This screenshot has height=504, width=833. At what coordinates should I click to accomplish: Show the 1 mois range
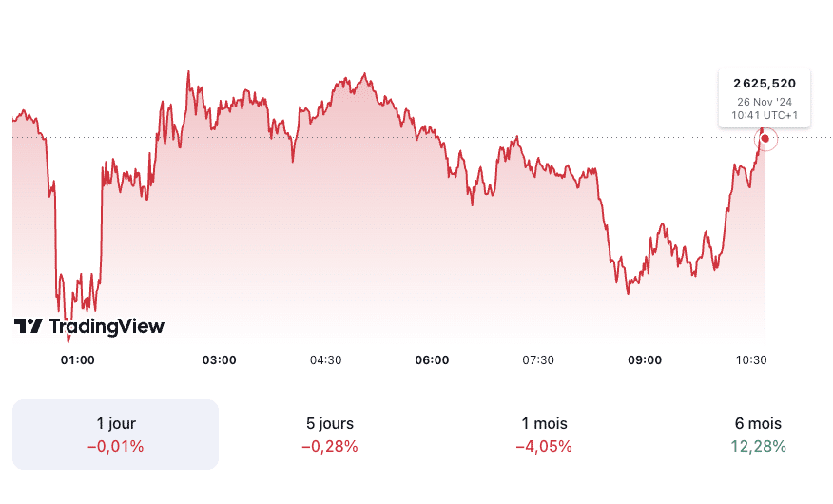click(544, 435)
